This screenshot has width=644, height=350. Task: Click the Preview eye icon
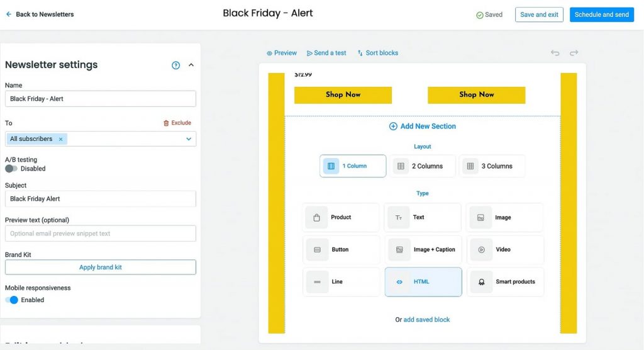269,53
